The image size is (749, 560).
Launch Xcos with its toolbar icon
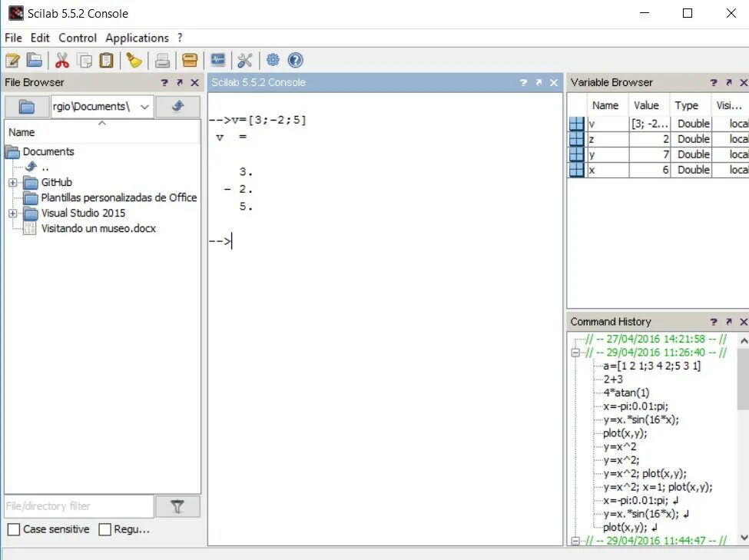(x=218, y=60)
